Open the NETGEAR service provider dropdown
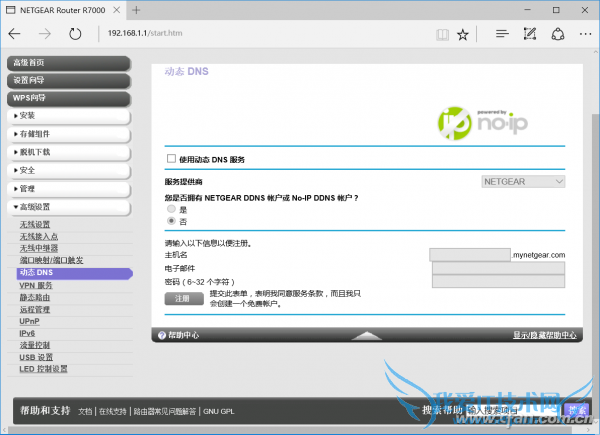The height and width of the screenshot is (435, 600). [x=523, y=181]
